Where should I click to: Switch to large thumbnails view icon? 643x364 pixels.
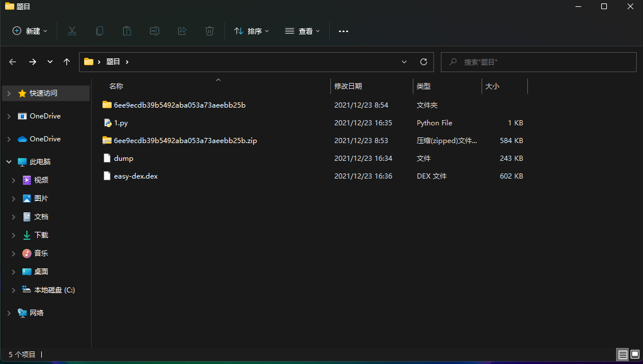click(635, 355)
